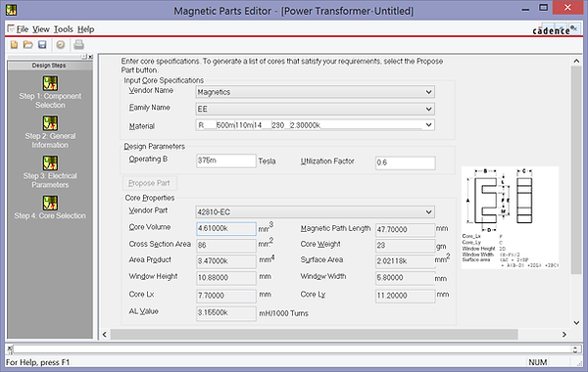This screenshot has width=588, height=372.
Task: Open Step 1 Component Selection icon
Action: [x=50, y=83]
